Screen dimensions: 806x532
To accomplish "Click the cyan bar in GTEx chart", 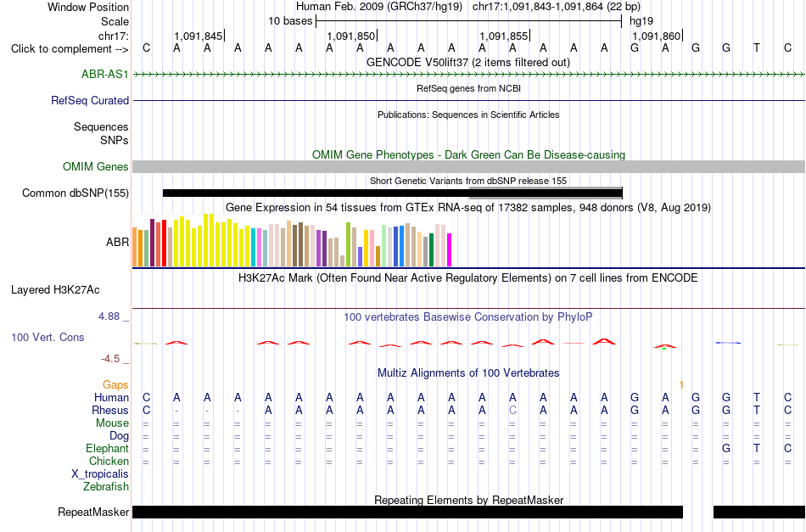I will 254,248.
